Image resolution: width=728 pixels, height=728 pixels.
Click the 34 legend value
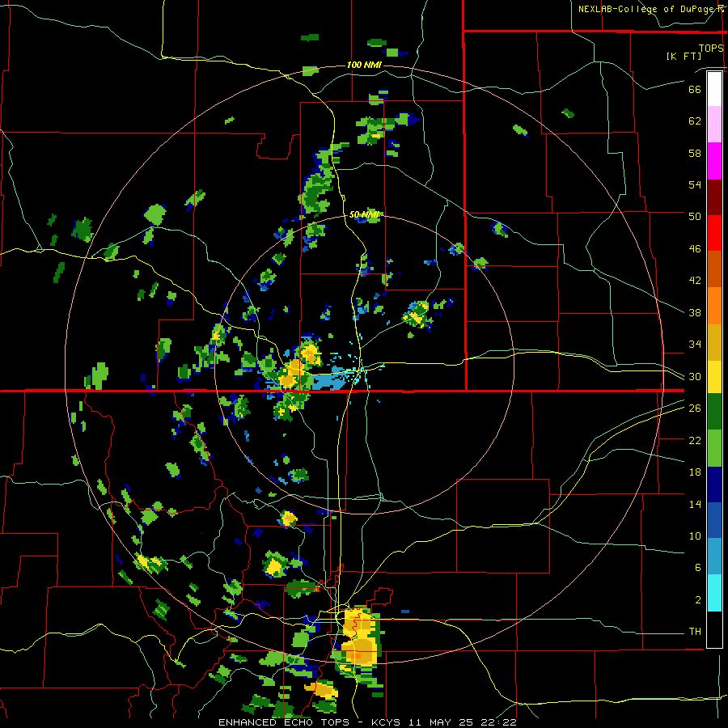click(695, 345)
